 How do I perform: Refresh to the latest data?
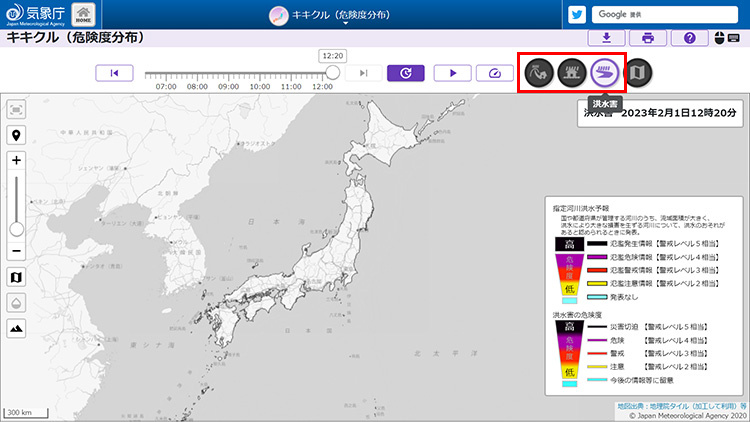point(405,73)
